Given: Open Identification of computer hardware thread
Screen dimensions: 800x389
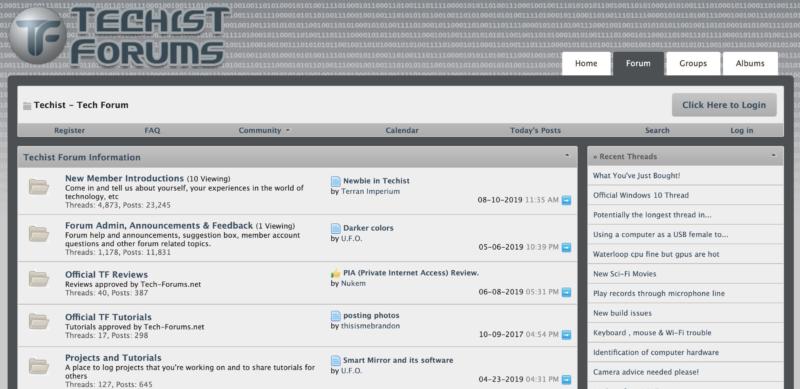Looking at the screenshot, I should coord(656,353).
